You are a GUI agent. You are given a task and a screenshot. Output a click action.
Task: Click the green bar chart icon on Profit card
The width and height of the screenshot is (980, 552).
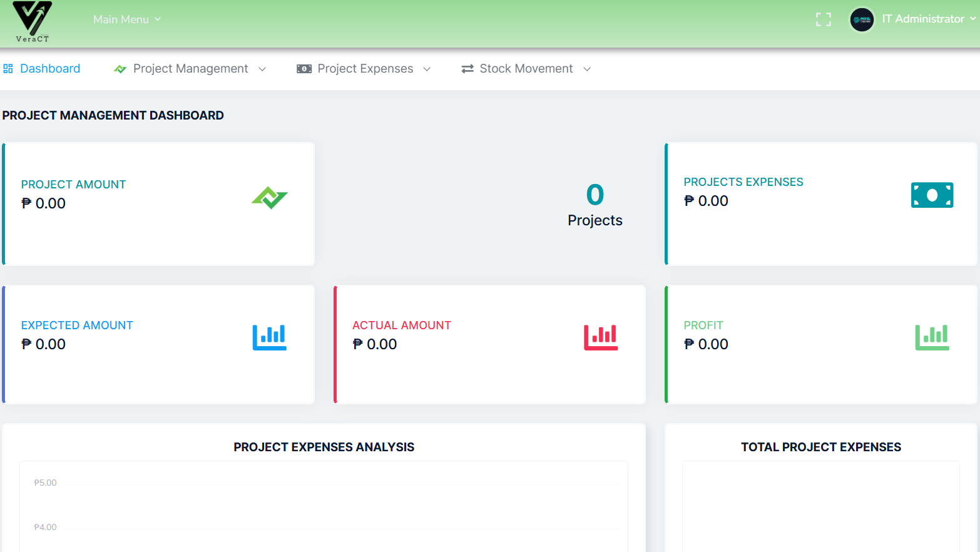pos(932,337)
